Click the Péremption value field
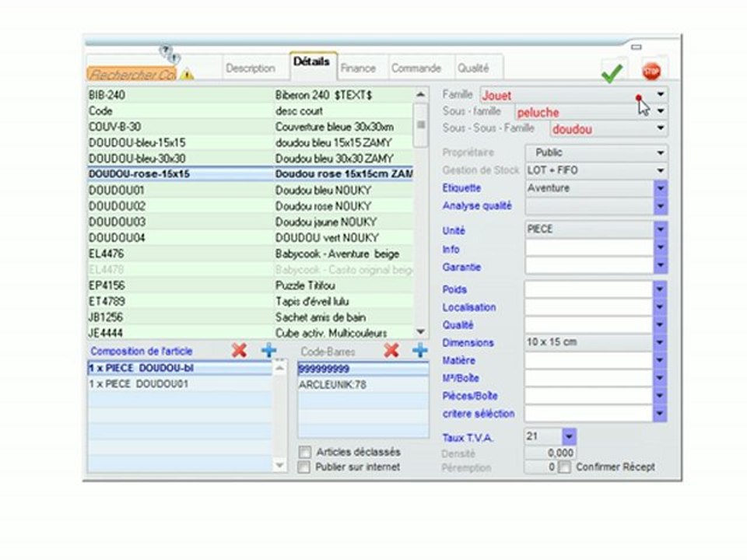 (x=541, y=467)
